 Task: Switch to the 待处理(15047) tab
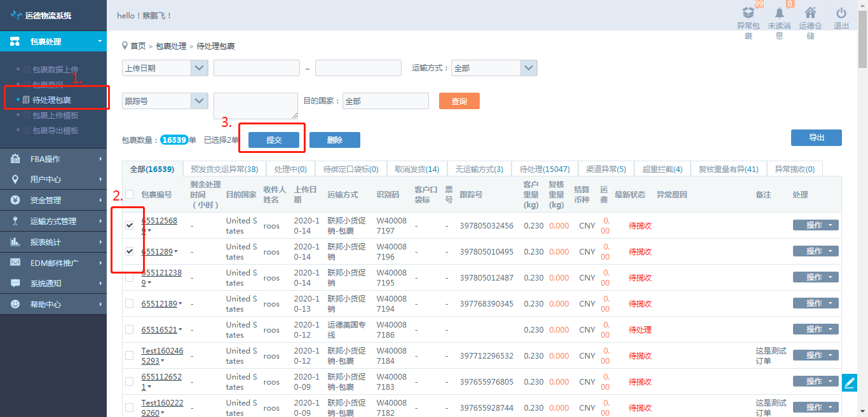(x=545, y=169)
